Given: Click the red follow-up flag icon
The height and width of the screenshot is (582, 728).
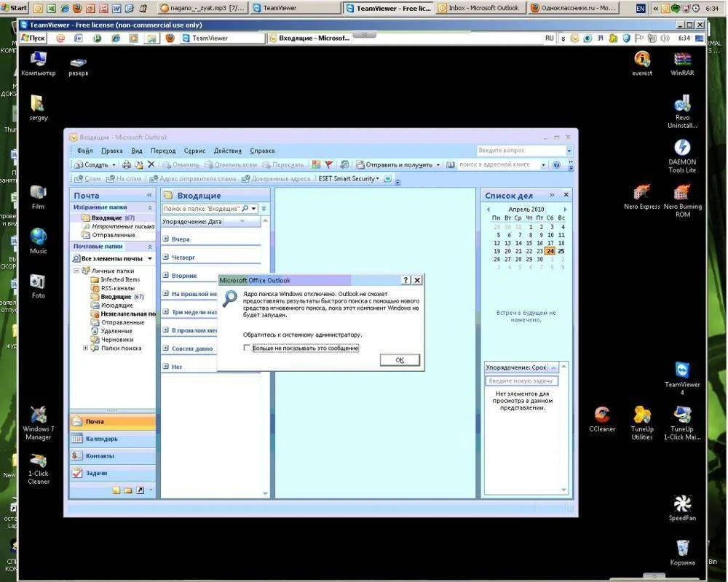Looking at the screenshot, I should [329, 164].
